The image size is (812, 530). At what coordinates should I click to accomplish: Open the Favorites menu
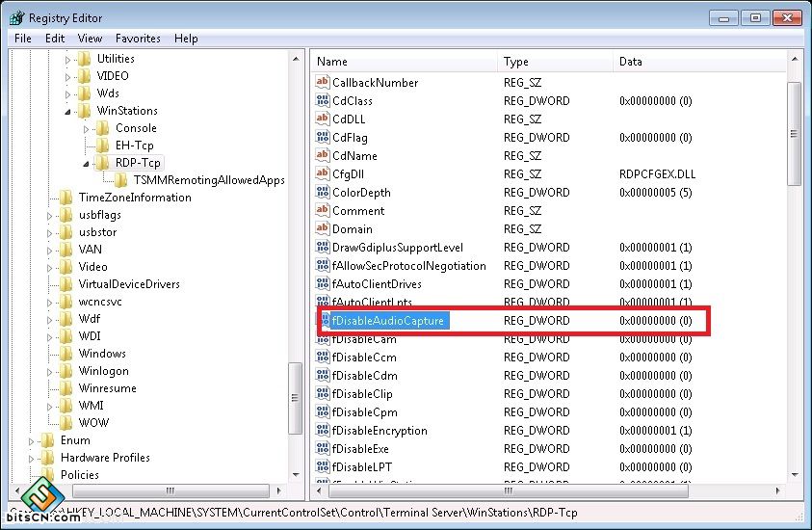pos(138,39)
